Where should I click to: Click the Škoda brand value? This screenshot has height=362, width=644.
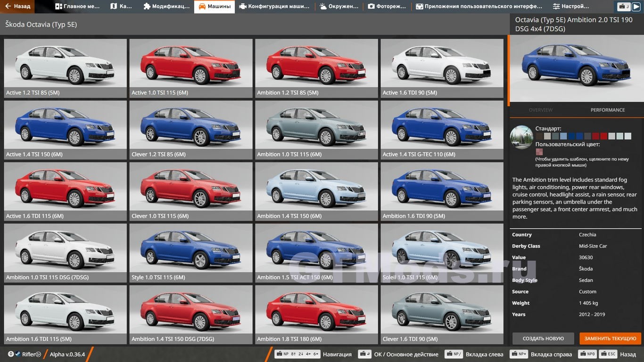(x=586, y=269)
